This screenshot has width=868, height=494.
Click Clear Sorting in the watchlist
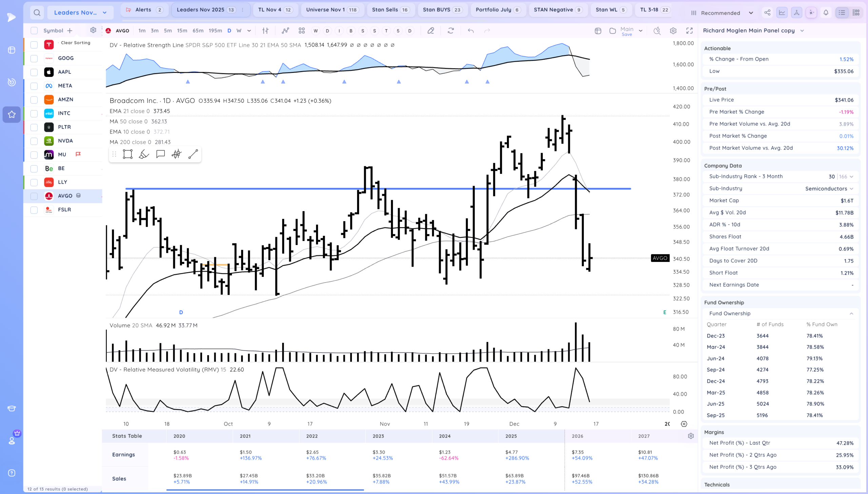point(75,43)
